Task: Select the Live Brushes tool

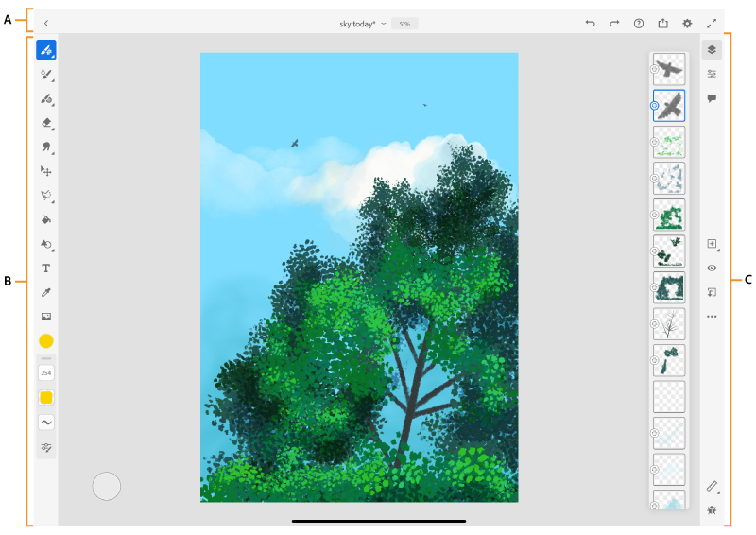Action: pyautogui.click(x=46, y=75)
